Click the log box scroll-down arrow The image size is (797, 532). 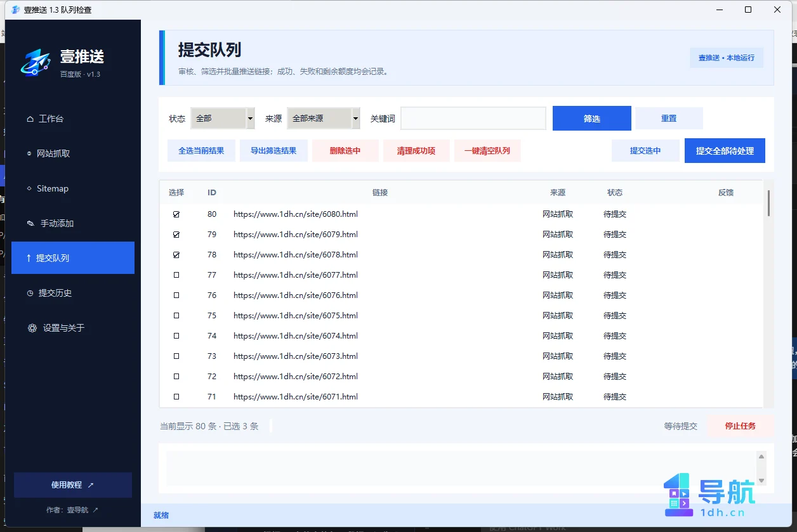tap(762, 481)
